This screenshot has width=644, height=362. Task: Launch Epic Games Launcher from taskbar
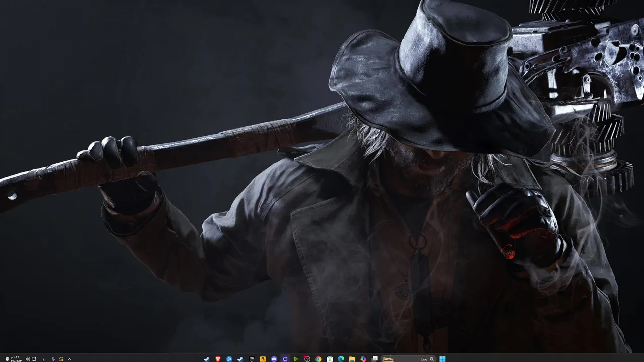pyautogui.click(x=252, y=359)
